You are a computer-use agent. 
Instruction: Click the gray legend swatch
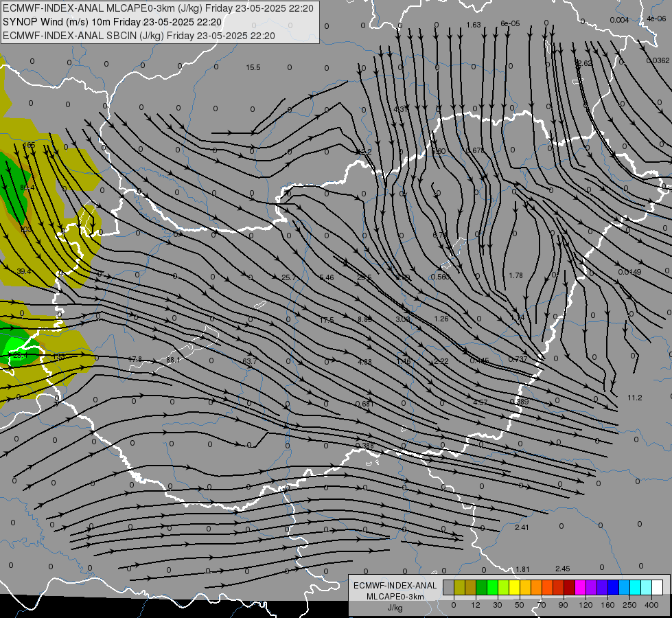(448, 588)
